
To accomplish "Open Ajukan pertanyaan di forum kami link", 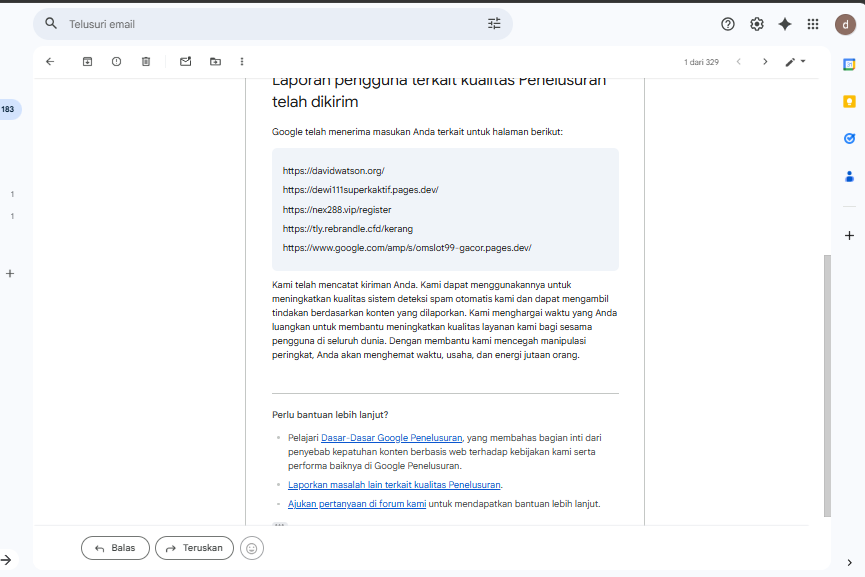I will point(357,504).
